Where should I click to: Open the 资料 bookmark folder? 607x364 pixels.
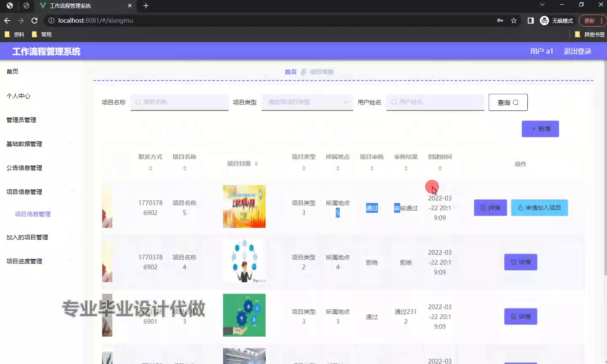pos(14,35)
